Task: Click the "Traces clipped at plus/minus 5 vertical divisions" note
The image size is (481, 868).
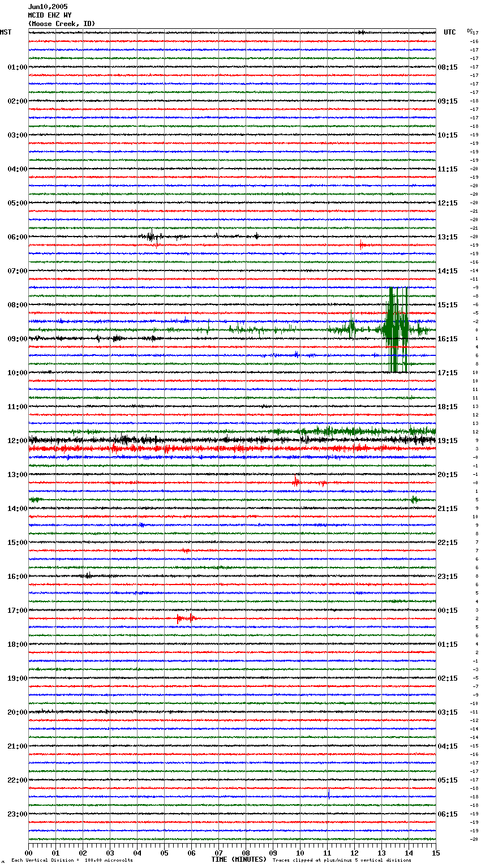Action: point(342,860)
